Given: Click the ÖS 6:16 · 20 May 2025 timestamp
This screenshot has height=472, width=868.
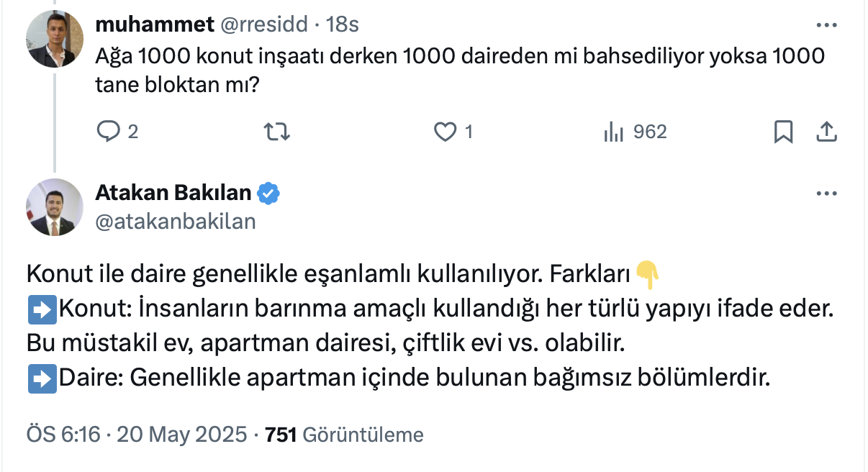Looking at the screenshot, I should click(136, 435).
